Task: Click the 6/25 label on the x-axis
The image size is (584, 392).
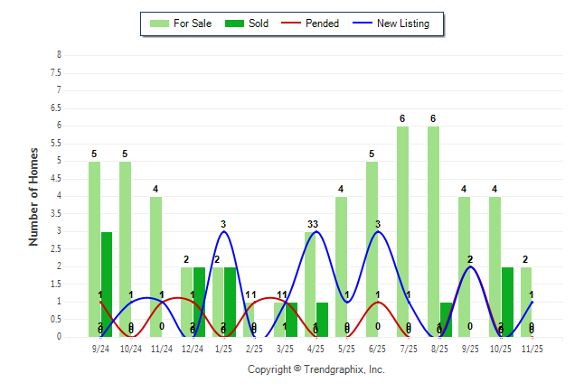Action: pyautogui.click(x=378, y=347)
